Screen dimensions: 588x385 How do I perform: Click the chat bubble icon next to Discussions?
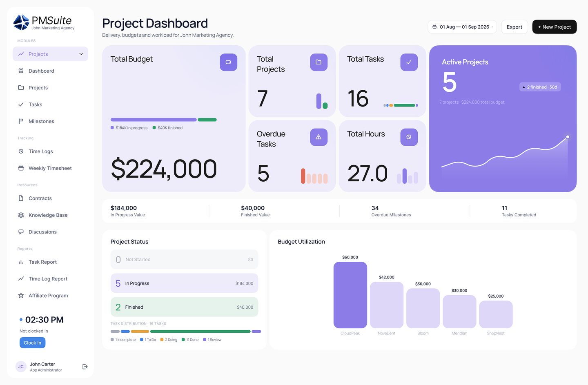(21, 231)
